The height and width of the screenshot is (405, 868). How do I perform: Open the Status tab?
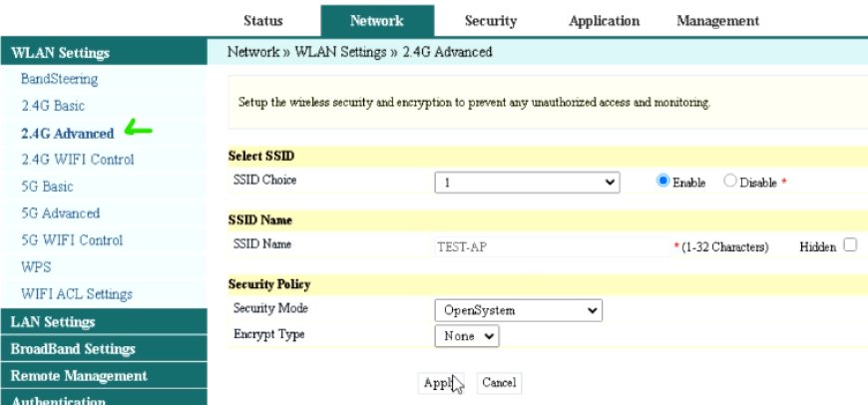[x=263, y=21]
